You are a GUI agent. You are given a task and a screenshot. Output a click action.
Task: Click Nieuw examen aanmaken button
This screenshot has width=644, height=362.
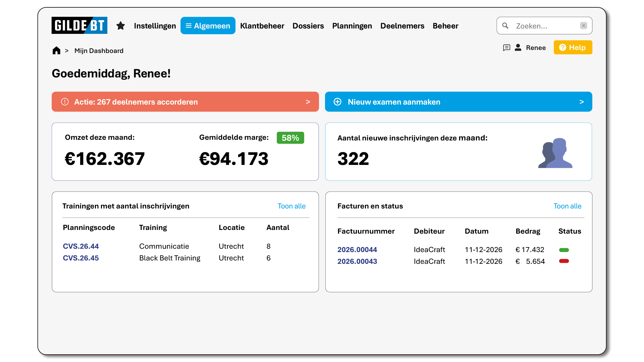point(459,102)
